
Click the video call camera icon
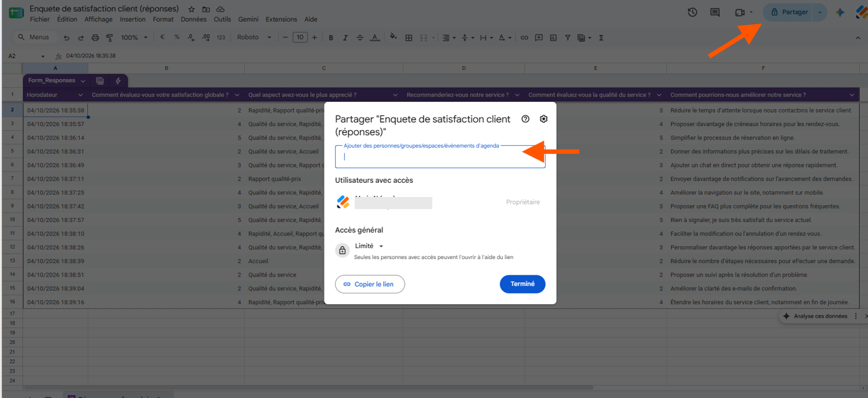coord(740,12)
